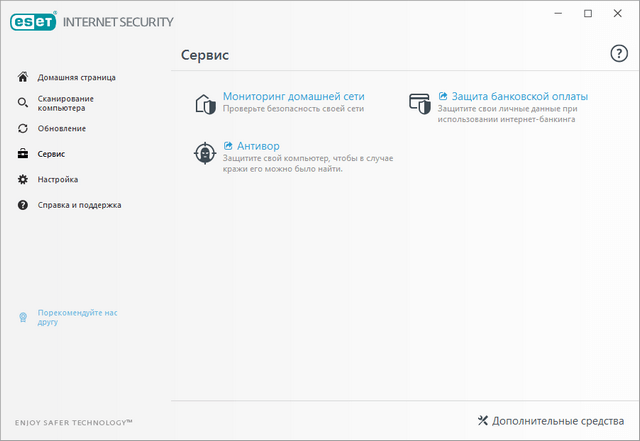Launch Защита банковской оплаты

(520, 96)
